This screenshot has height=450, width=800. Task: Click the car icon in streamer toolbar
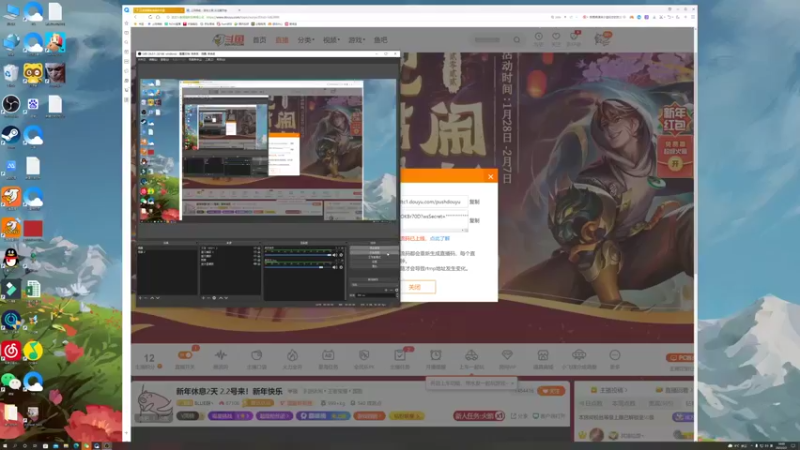[x=471, y=355]
